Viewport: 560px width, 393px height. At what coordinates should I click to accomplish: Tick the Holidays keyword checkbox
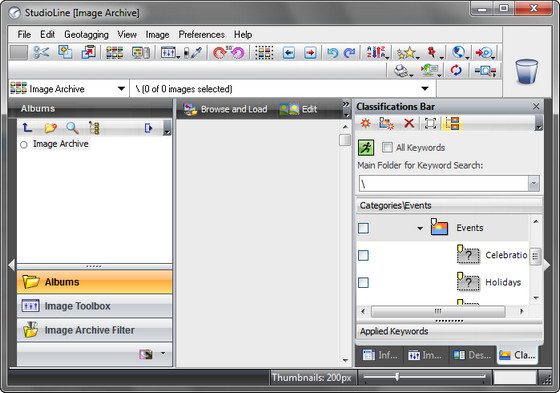363,283
